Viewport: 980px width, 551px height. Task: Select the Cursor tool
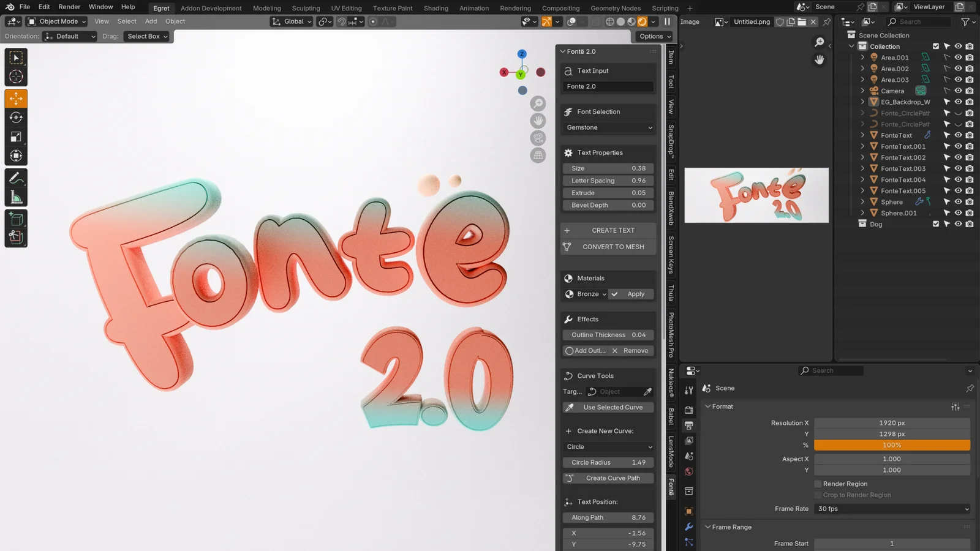tap(16, 76)
